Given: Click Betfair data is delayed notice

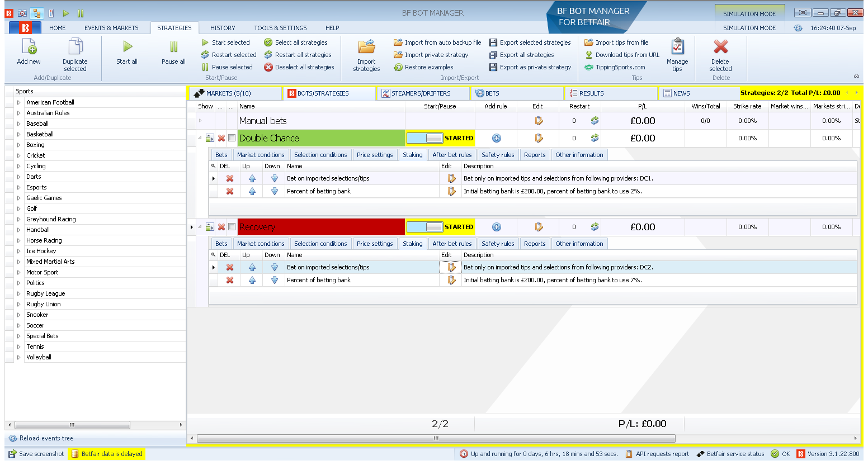Looking at the screenshot, I should coord(107,454).
